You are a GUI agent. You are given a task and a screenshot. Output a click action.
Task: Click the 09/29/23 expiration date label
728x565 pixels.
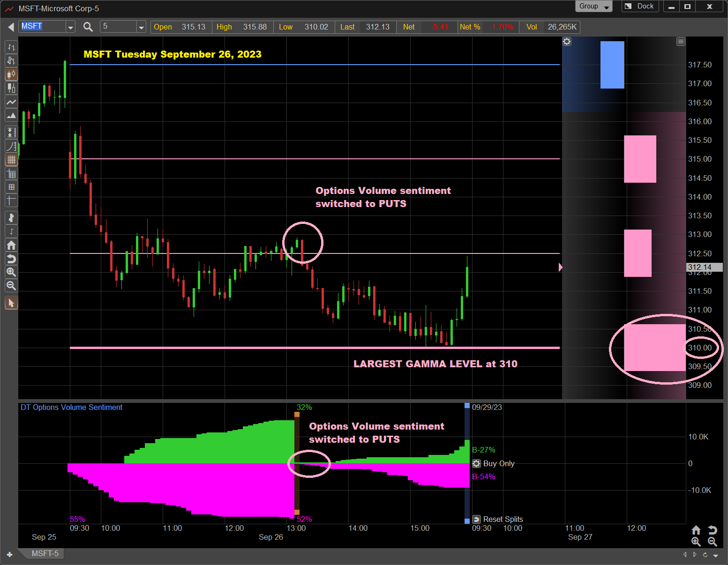(487, 407)
